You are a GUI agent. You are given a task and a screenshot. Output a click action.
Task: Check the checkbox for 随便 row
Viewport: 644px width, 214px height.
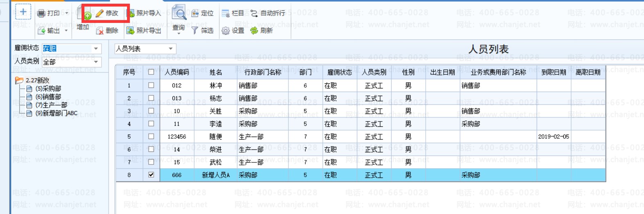pyautogui.click(x=151, y=137)
